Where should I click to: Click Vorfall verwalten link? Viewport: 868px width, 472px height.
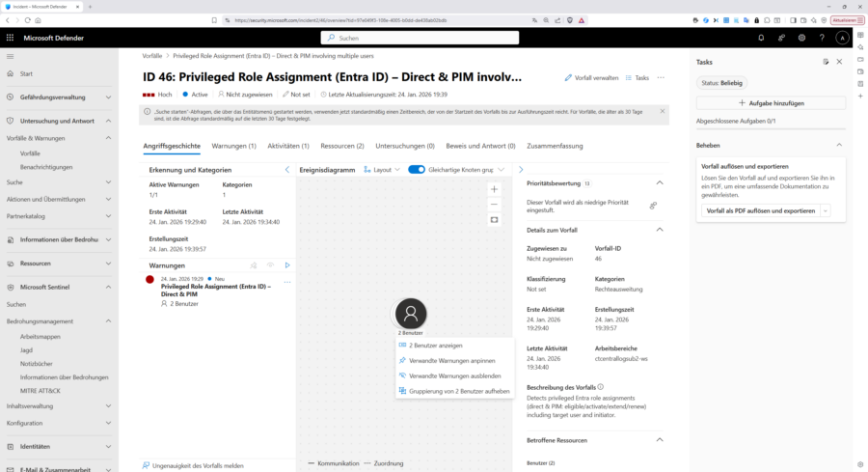pos(590,77)
